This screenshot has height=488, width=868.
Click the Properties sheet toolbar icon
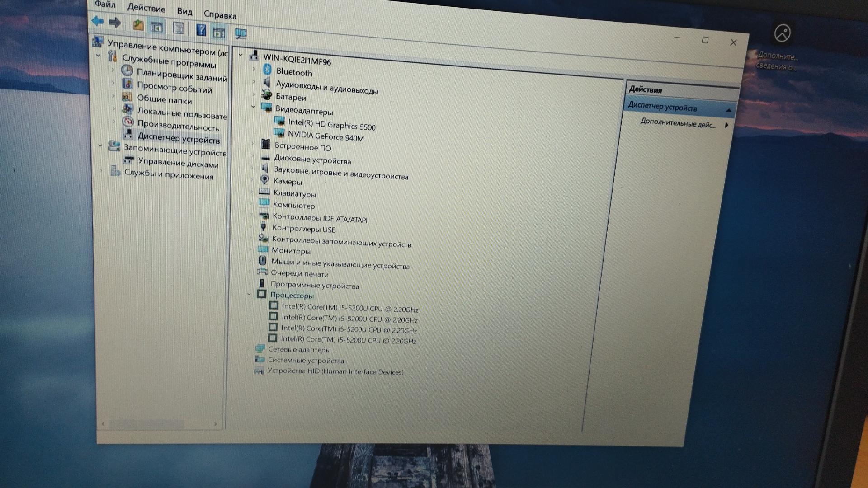pyautogui.click(x=178, y=28)
